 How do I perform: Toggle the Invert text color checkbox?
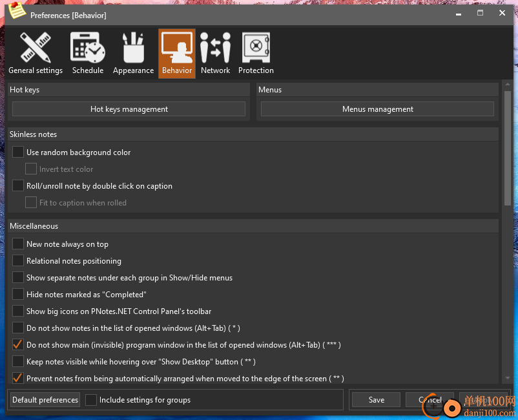point(31,169)
